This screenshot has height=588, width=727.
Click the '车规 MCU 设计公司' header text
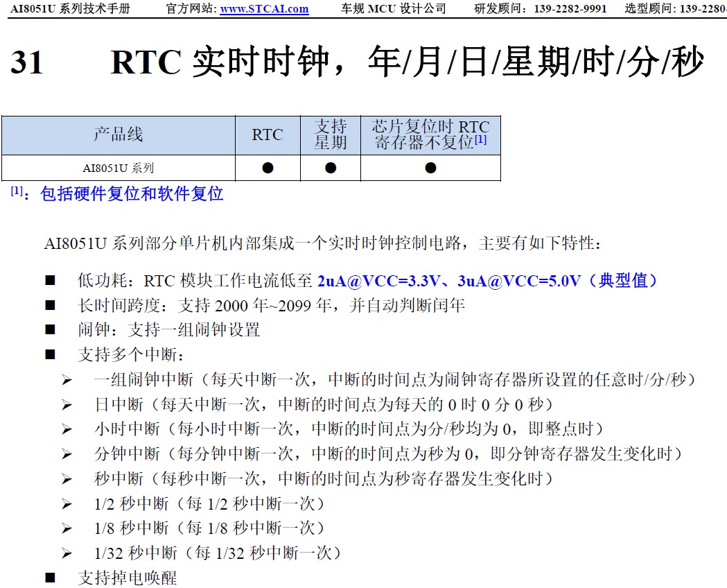[x=393, y=9]
